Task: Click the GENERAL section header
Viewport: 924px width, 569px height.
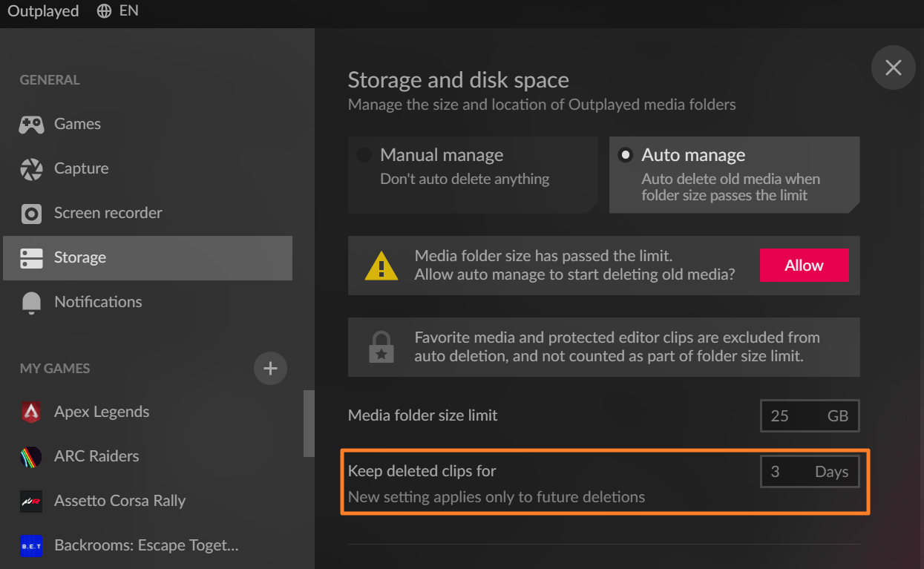Action: coord(50,80)
